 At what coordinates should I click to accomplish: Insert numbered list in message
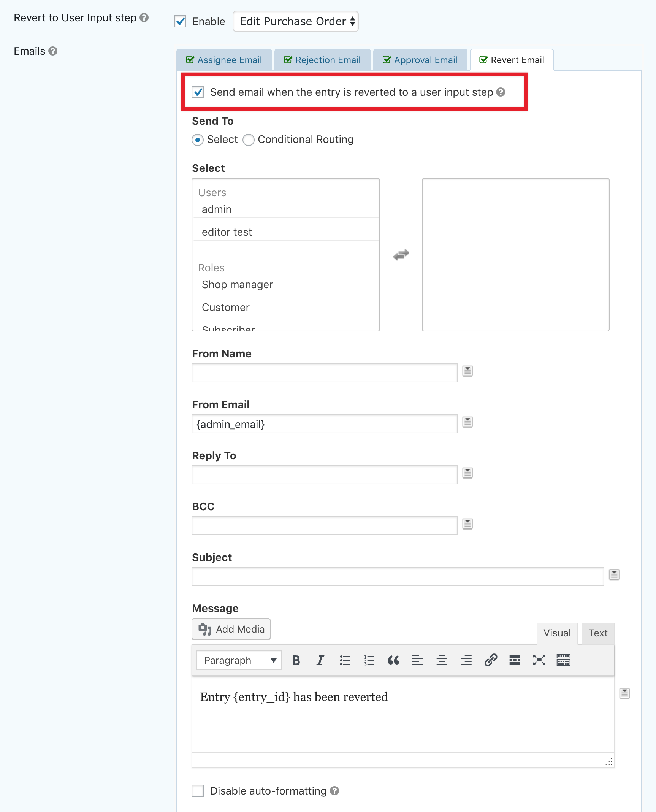coord(369,660)
